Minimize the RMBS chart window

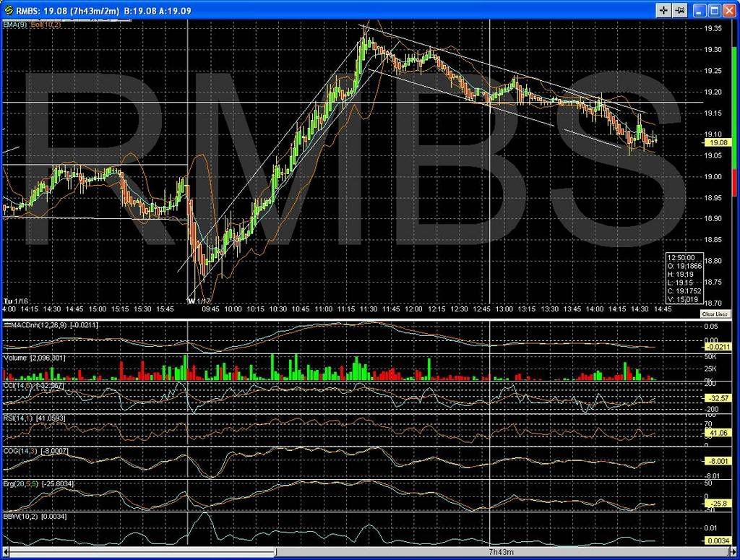pyautogui.click(x=700, y=10)
